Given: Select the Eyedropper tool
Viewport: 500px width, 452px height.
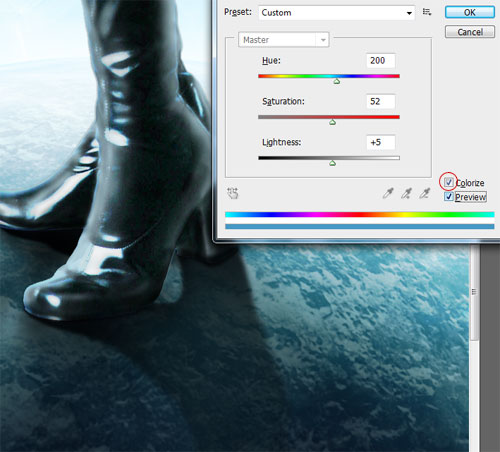Looking at the screenshot, I should (x=388, y=193).
